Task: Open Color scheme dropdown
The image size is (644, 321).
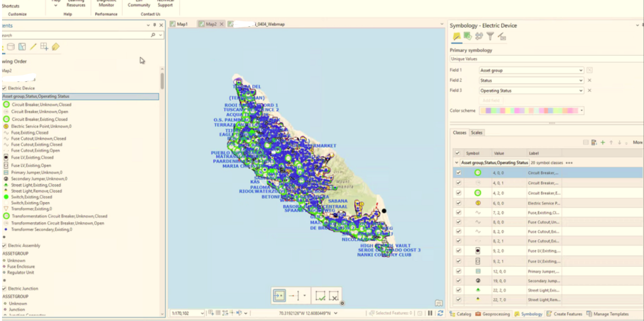Action: click(582, 110)
